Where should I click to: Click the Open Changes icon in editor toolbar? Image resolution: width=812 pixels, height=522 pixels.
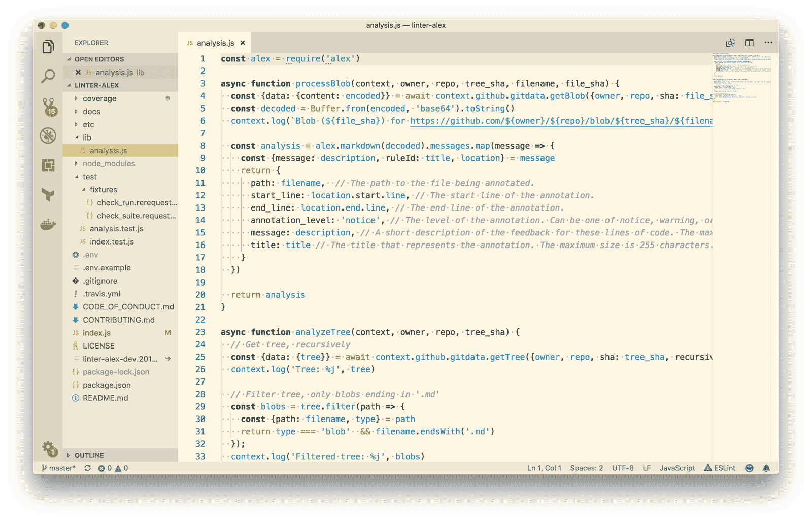(x=730, y=43)
